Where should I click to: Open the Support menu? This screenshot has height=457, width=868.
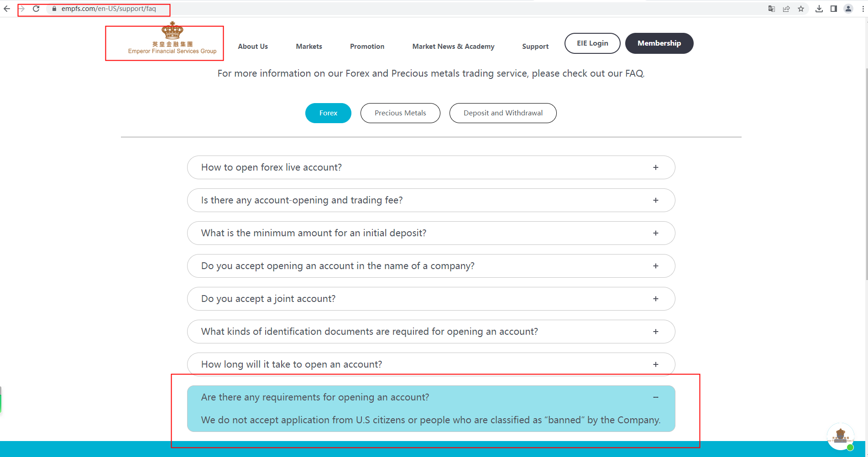[535, 47]
